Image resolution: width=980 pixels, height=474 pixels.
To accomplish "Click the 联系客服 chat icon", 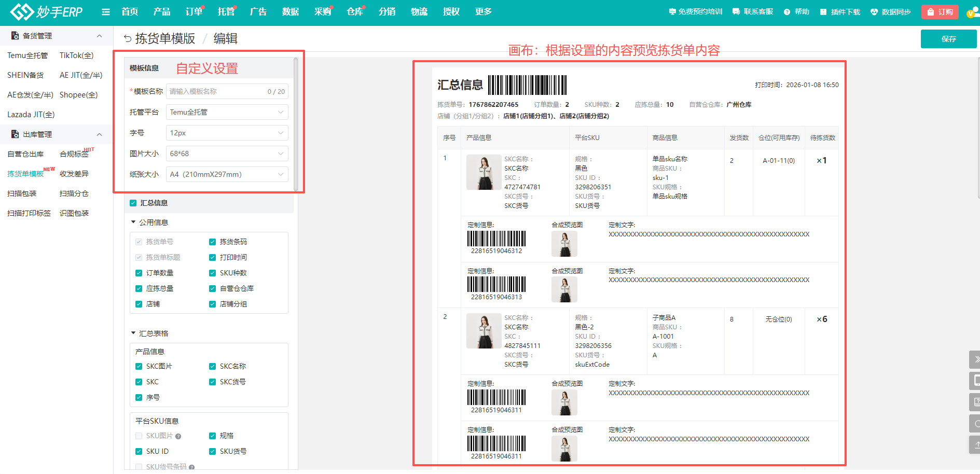I will click(x=736, y=12).
